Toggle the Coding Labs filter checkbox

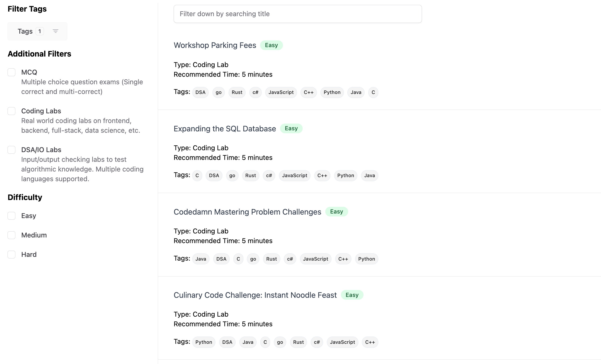pos(12,111)
